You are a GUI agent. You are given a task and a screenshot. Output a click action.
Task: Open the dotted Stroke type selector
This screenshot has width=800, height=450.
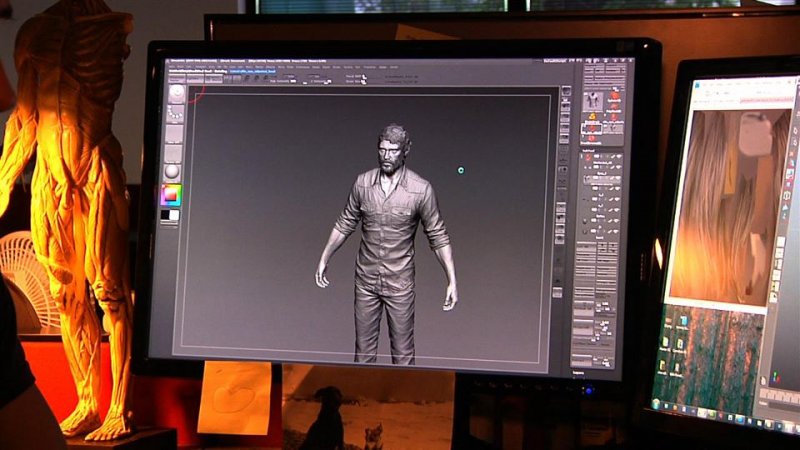click(x=176, y=113)
